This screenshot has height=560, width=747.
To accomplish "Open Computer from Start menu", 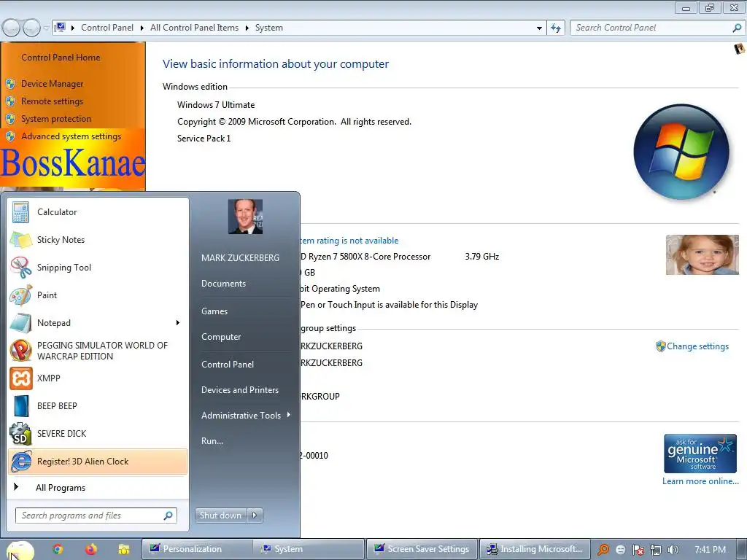I will pyautogui.click(x=221, y=337).
